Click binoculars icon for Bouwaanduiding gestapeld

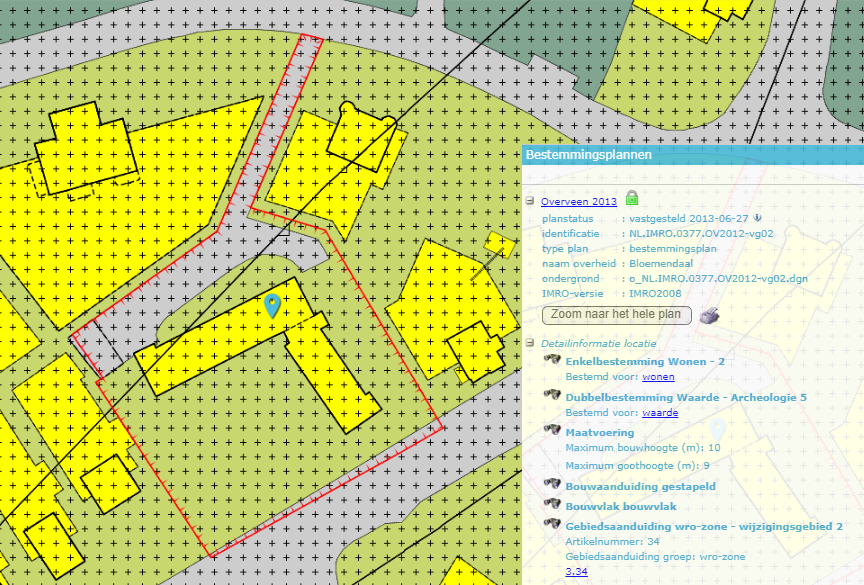552,484
